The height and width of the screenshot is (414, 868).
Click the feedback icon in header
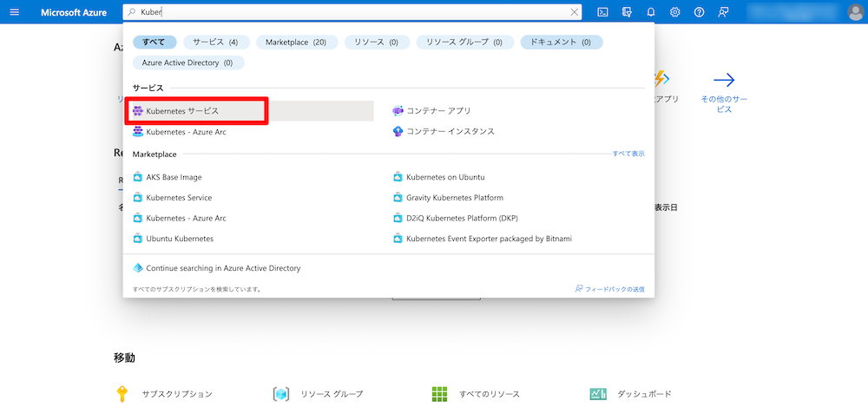723,12
